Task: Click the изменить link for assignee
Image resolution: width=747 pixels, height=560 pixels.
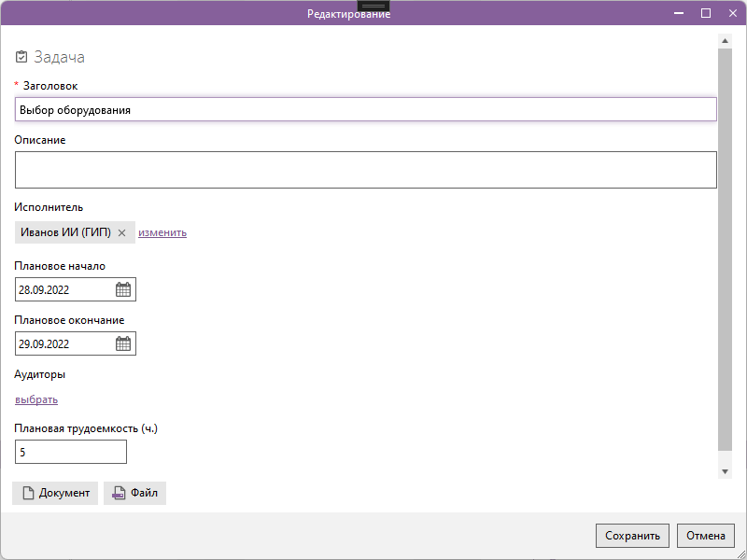Action: [162, 232]
